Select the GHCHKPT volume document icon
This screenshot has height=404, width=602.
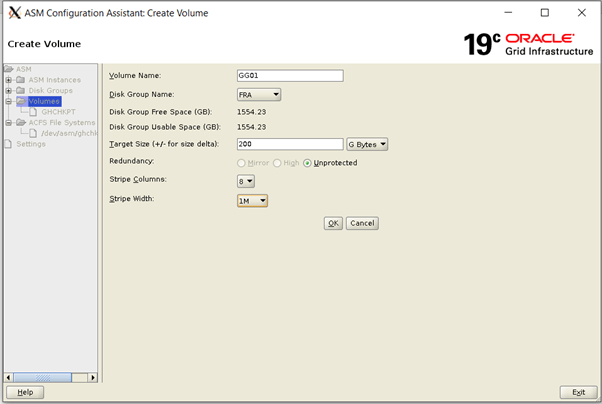tap(34, 112)
